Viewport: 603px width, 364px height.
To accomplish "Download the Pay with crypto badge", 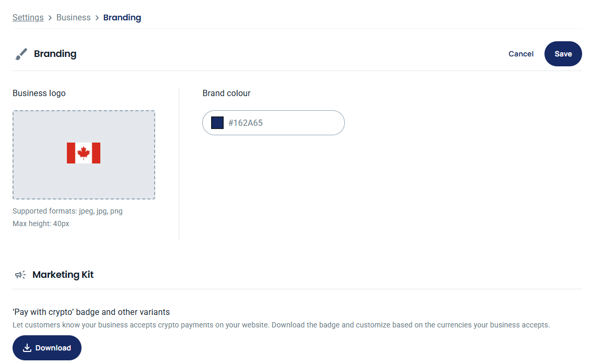I will [47, 348].
